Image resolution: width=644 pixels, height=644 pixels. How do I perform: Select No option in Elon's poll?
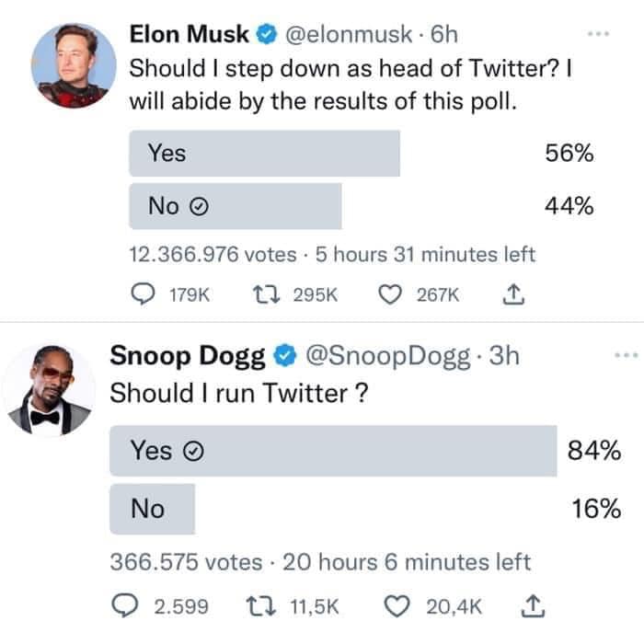(x=235, y=206)
